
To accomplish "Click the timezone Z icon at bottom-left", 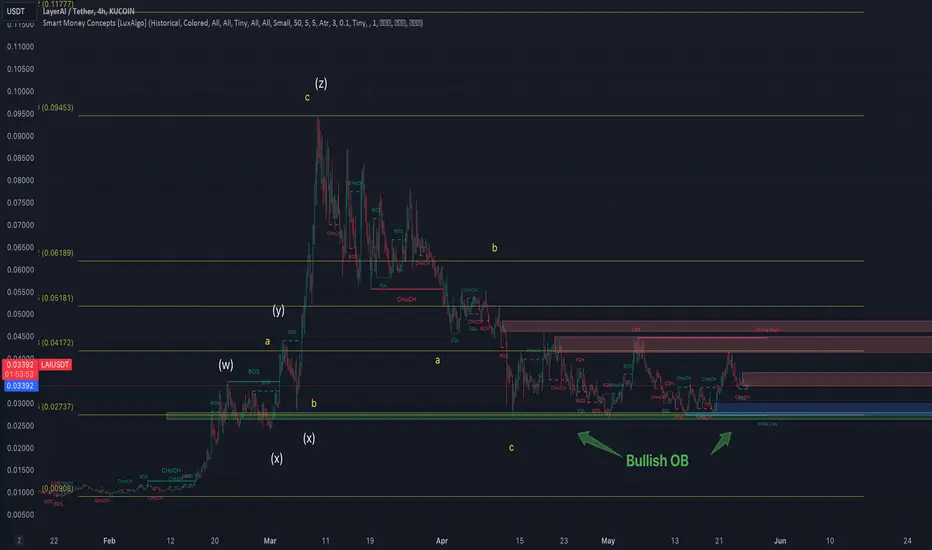I will (x=20, y=540).
